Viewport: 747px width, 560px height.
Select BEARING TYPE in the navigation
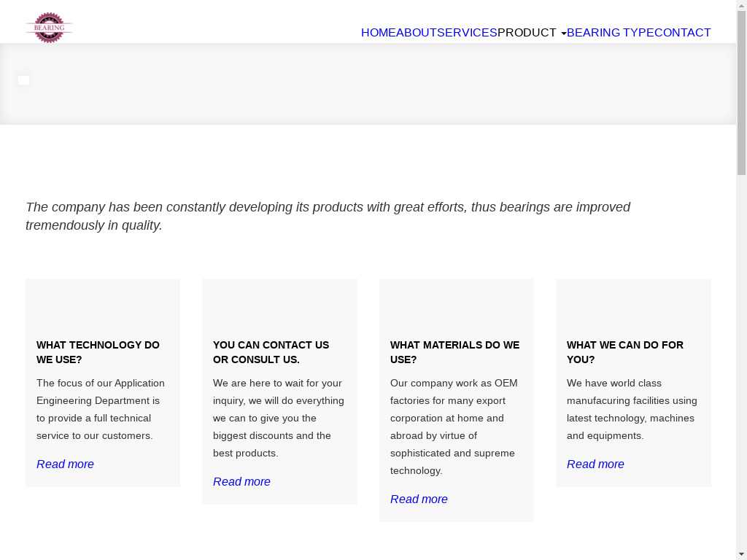(610, 33)
